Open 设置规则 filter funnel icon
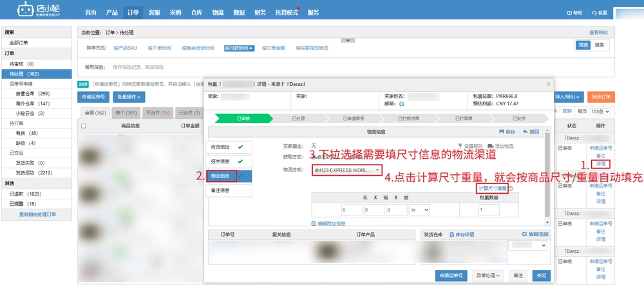The height and width of the screenshot is (285, 644). [460, 146]
